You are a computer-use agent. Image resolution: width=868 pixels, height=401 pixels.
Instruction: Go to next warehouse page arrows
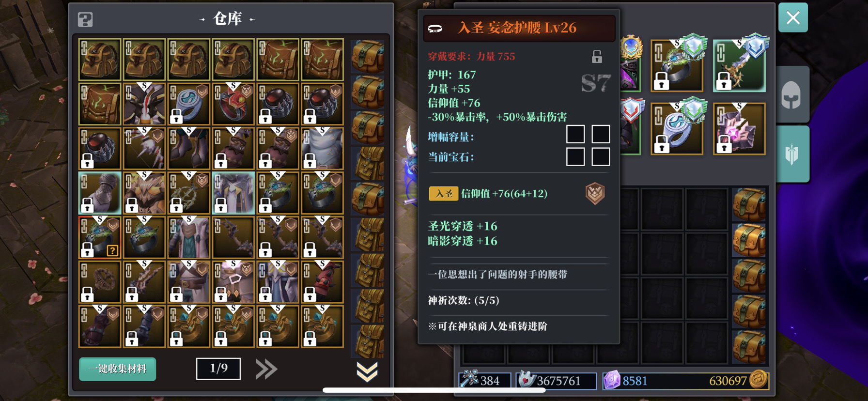coord(266,370)
